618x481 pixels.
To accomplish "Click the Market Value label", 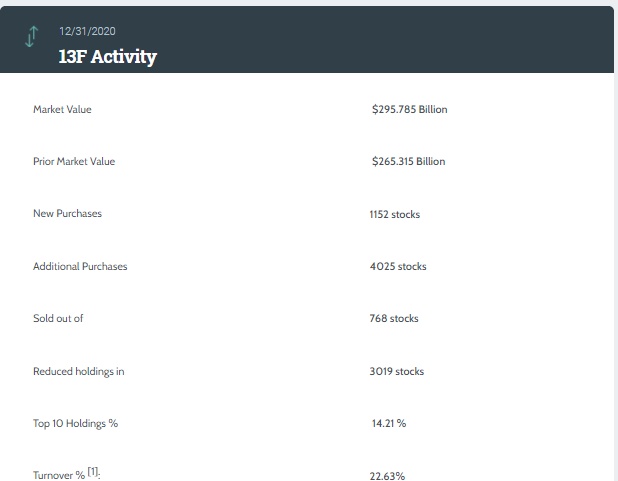I will click(x=62, y=109).
